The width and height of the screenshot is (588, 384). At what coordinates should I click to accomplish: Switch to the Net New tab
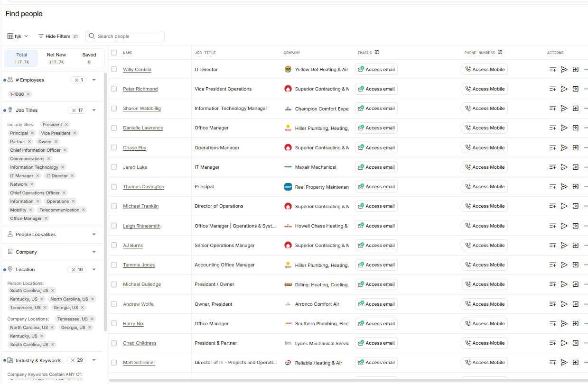pyautogui.click(x=56, y=58)
